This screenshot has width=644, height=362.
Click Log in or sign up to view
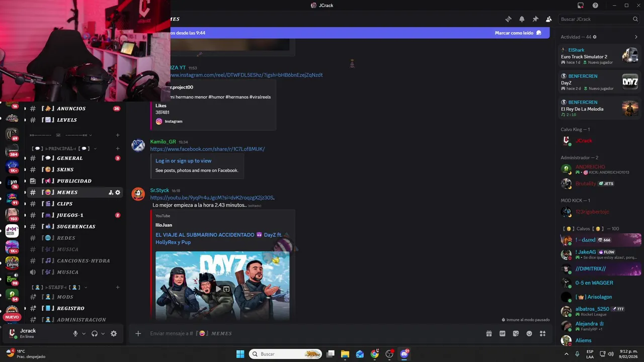(183, 161)
